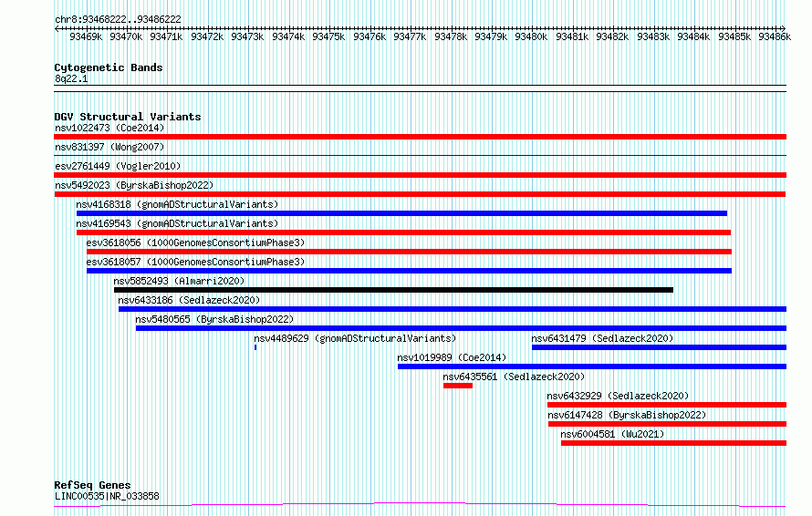
Task: Select the nsv6147428 red bar
Action: pos(668,424)
